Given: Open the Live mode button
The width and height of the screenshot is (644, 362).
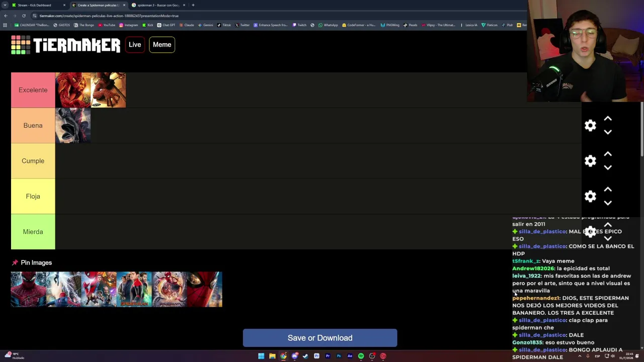Looking at the screenshot, I should tap(135, 45).
